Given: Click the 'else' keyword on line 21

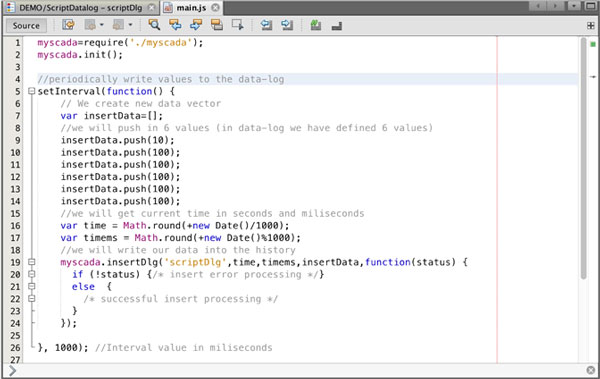Looking at the screenshot, I should pyautogui.click(x=83, y=286).
